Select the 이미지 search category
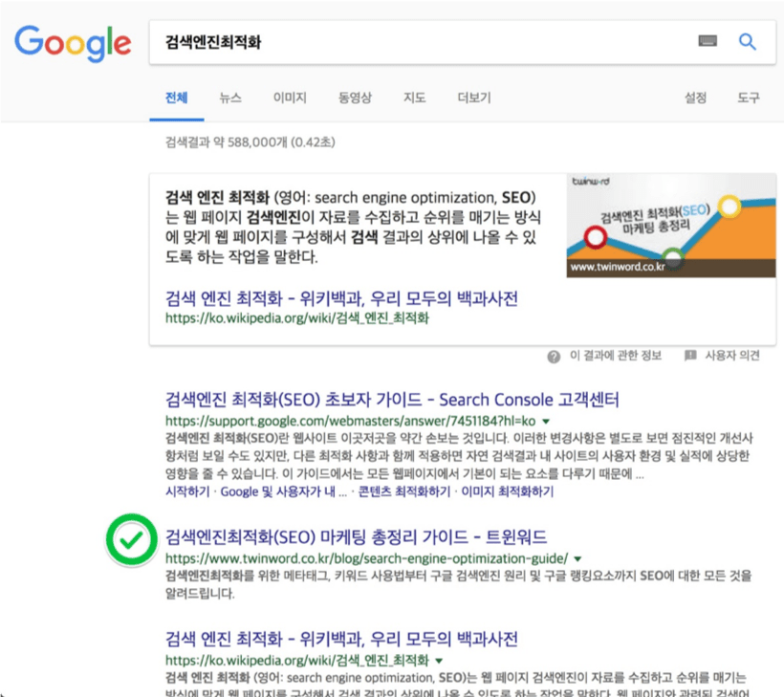 (290, 99)
